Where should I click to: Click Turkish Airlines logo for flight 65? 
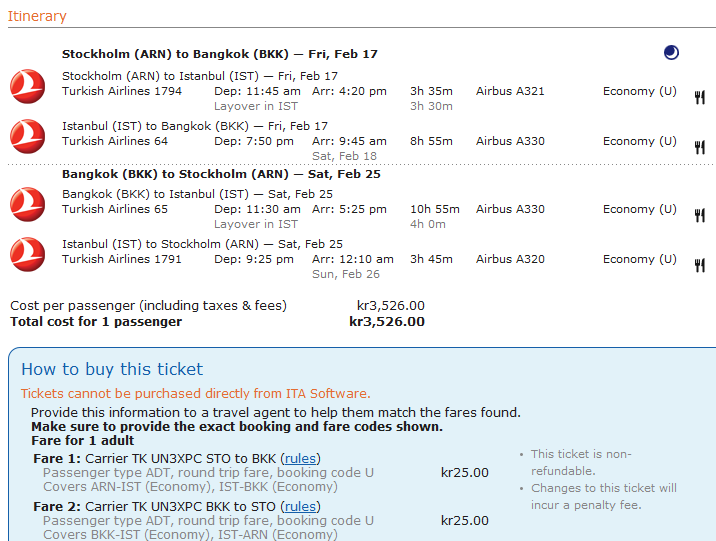click(27, 204)
